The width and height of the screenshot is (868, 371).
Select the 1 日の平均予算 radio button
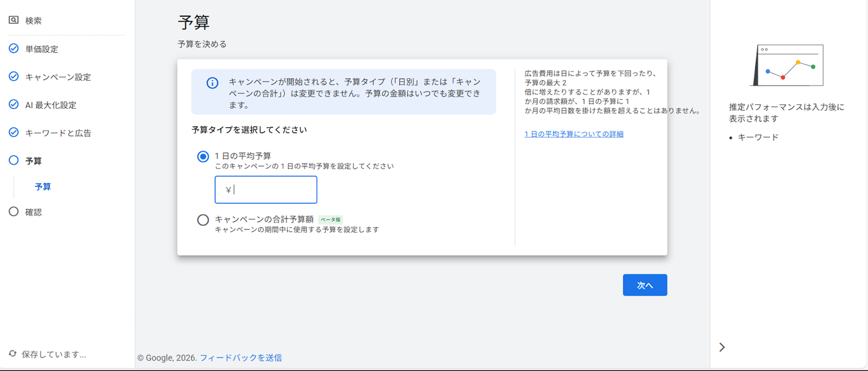(x=203, y=157)
